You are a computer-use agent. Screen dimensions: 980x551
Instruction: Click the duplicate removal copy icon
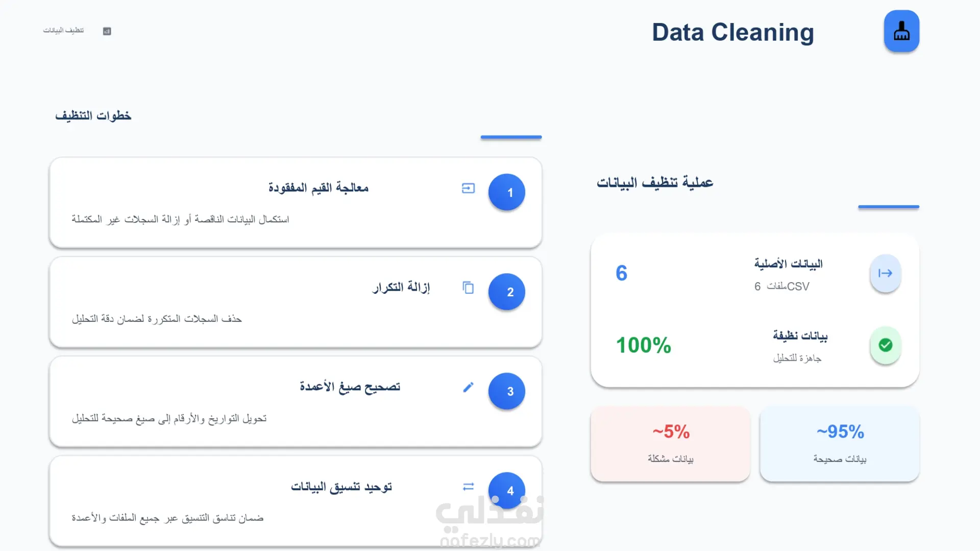coord(468,288)
